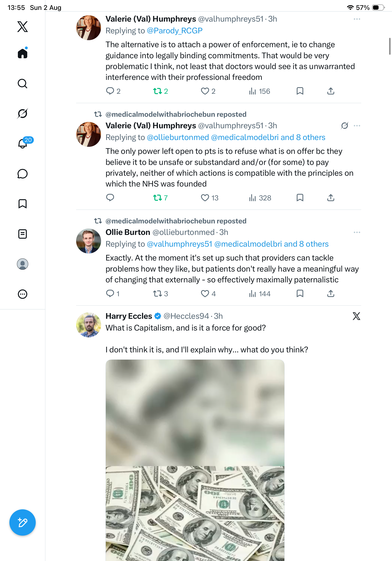
Task: Open the Home tab in sidebar
Action: 23,53
